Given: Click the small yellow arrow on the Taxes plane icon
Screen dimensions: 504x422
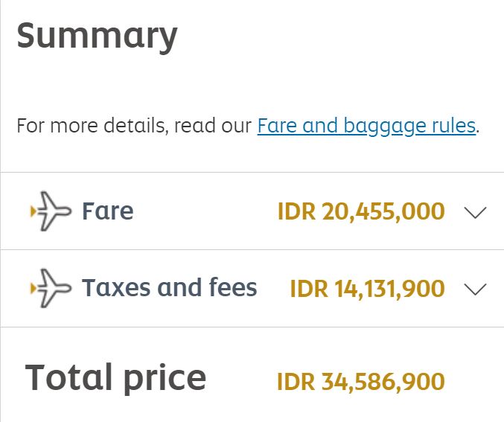Looking at the screenshot, I should pyautogui.click(x=32, y=289).
